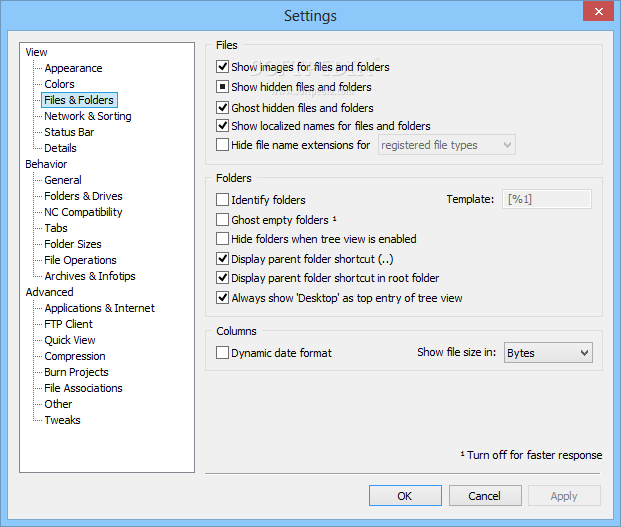Screen dimensions: 621x527
Task: Click the Template input field
Action: pyautogui.click(x=547, y=199)
